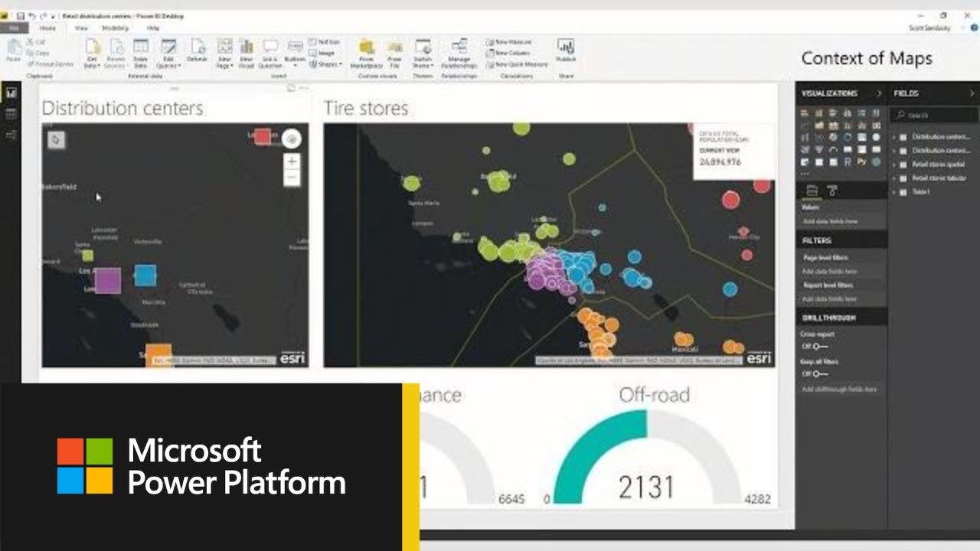Switch to the View ribbon tab
The width and height of the screenshot is (980, 551).
point(81,28)
